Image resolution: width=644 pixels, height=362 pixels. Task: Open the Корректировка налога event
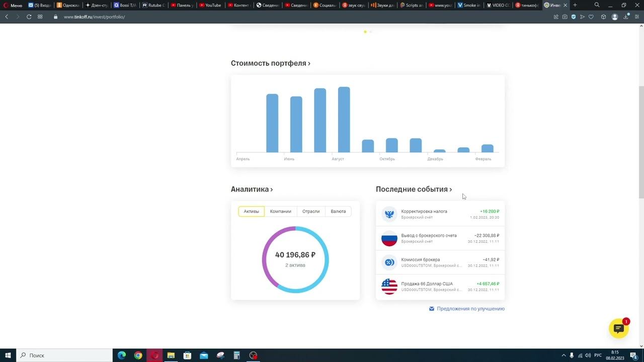click(440, 214)
